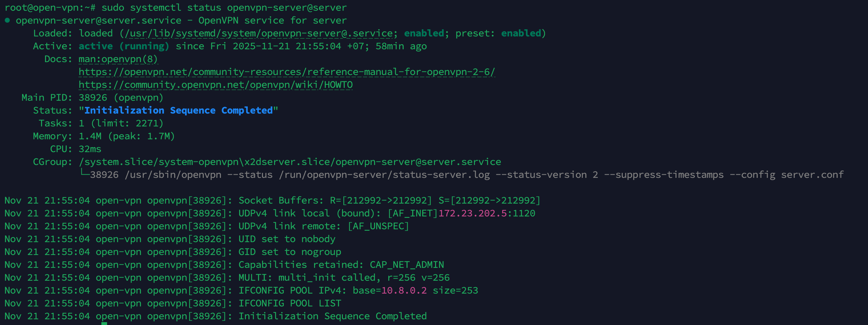
Task: Click the Main PID value 38926
Action: [x=93, y=97]
